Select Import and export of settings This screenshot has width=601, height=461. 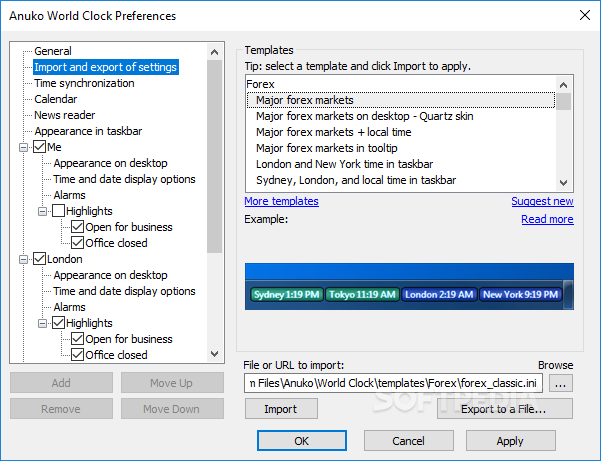(105, 67)
